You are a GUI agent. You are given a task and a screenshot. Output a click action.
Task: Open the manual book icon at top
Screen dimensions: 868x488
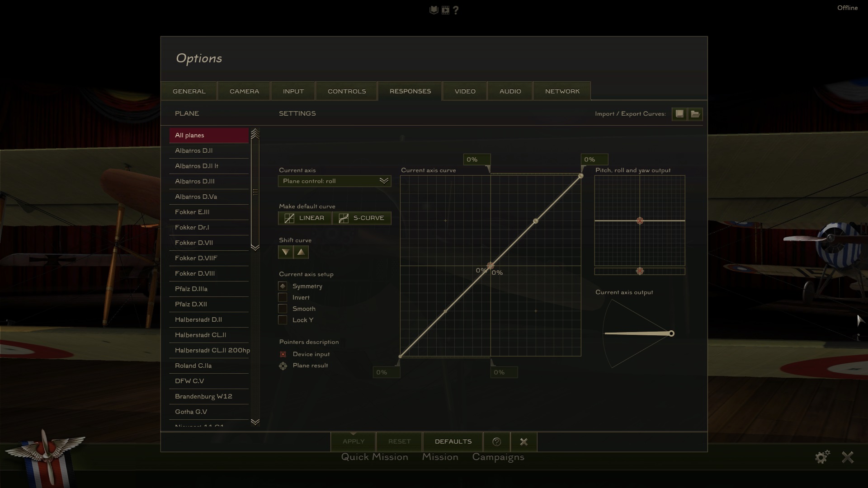(434, 10)
